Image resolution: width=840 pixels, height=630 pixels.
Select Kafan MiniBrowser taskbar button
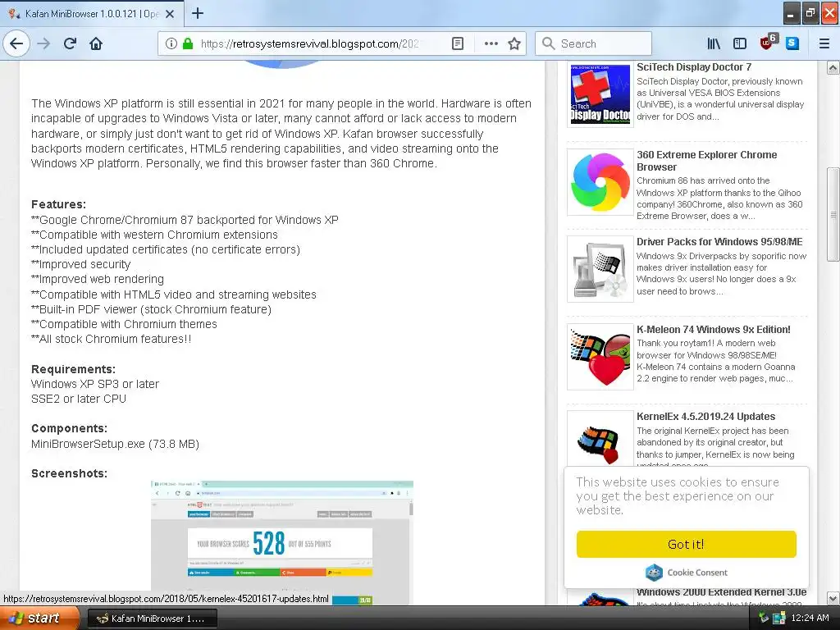[x=152, y=619]
